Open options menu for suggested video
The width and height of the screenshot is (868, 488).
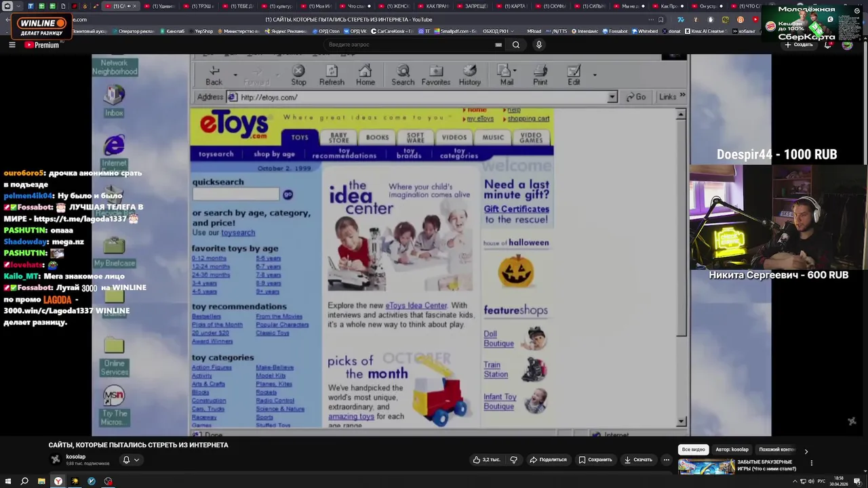click(x=811, y=463)
